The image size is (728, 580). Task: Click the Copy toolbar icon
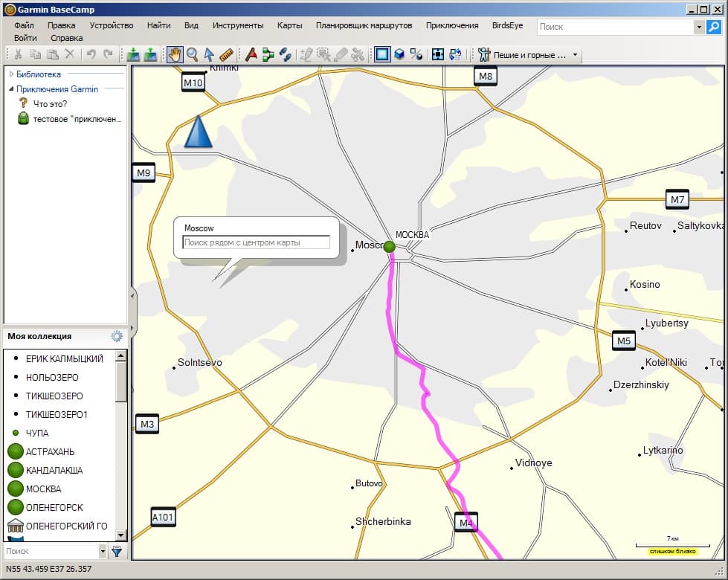click(35, 54)
